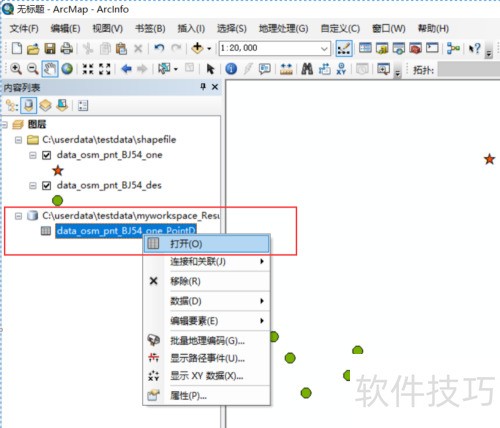
Task: Uncheck the data_osm_pnt_BJ54_one layer checkbox
Action: click(46, 155)
